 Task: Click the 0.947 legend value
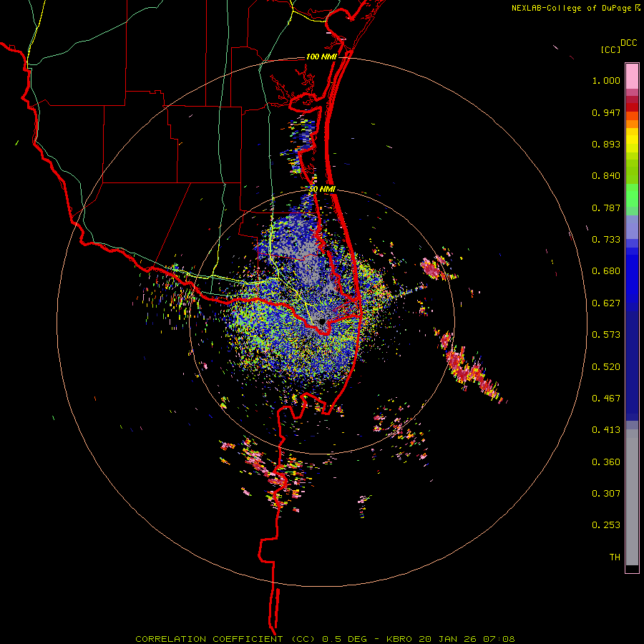coord(606,112)
